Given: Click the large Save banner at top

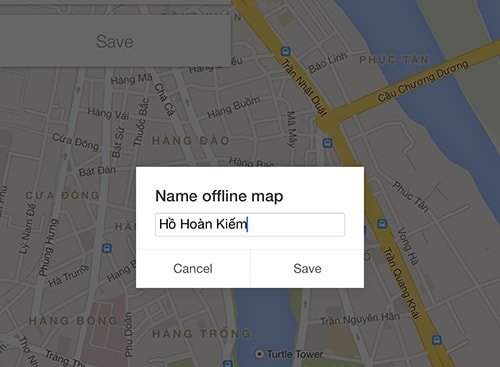Looking at the screenshot, I should tap(115, 41).
